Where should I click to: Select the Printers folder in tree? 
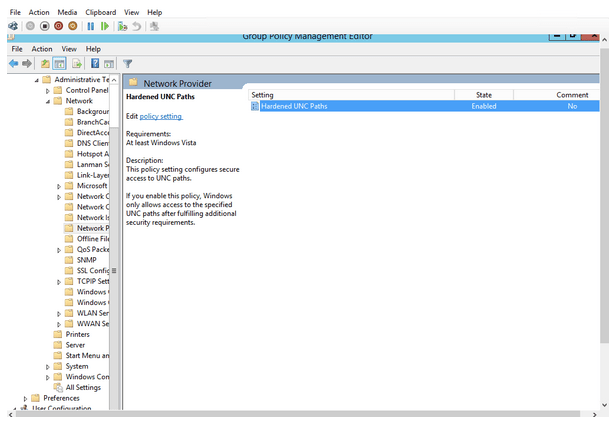(x=72, y=334)
